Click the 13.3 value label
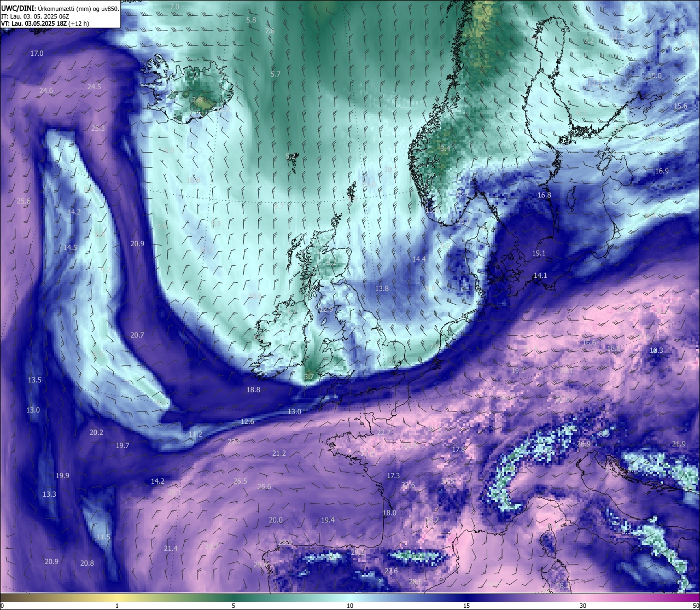The image size is (700, 610). point(49,494)
